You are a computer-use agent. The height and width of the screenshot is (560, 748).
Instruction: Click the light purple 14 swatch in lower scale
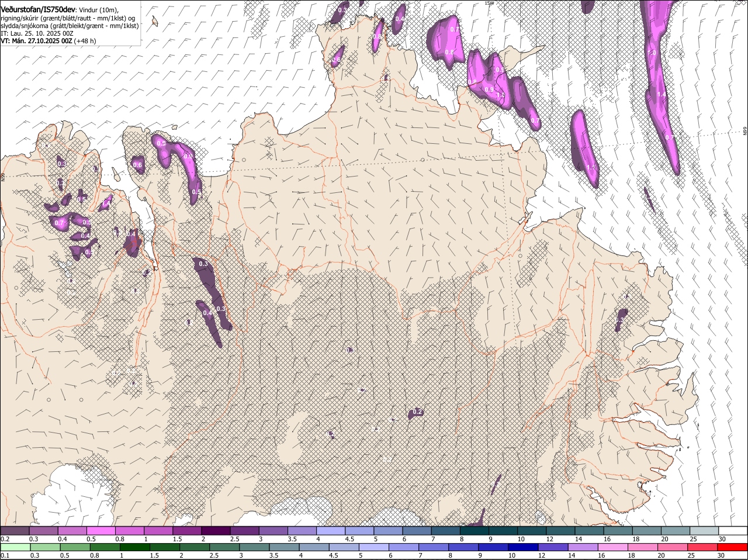pyautogui.click(x=583, y=548)
